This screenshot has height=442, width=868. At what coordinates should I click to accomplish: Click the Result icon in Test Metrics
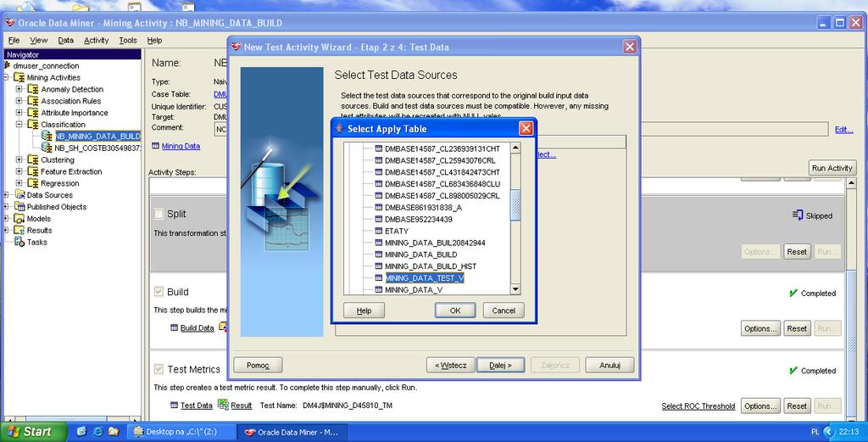click(x=223, y=405)
